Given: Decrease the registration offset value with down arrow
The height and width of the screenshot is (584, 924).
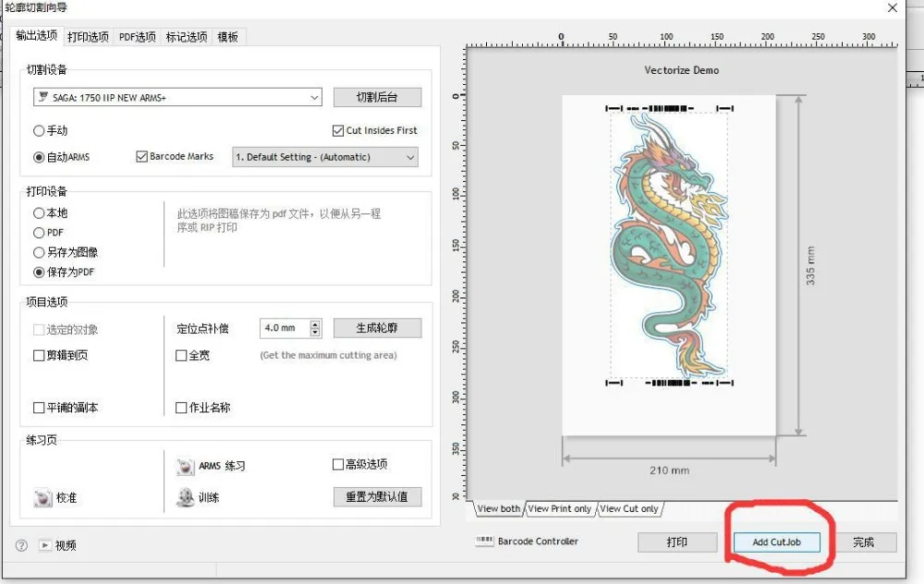Looking at the screenshot, I should coord(315,333).
